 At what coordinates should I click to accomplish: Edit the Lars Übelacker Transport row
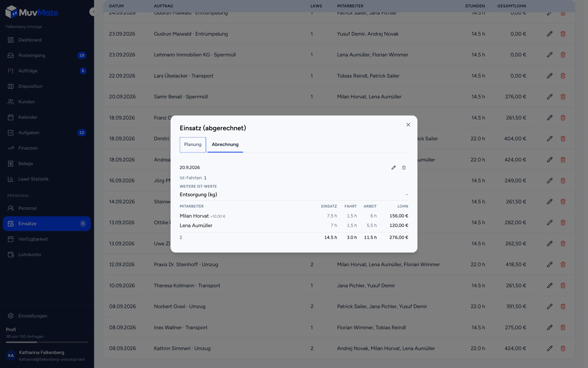click(550, 76)
